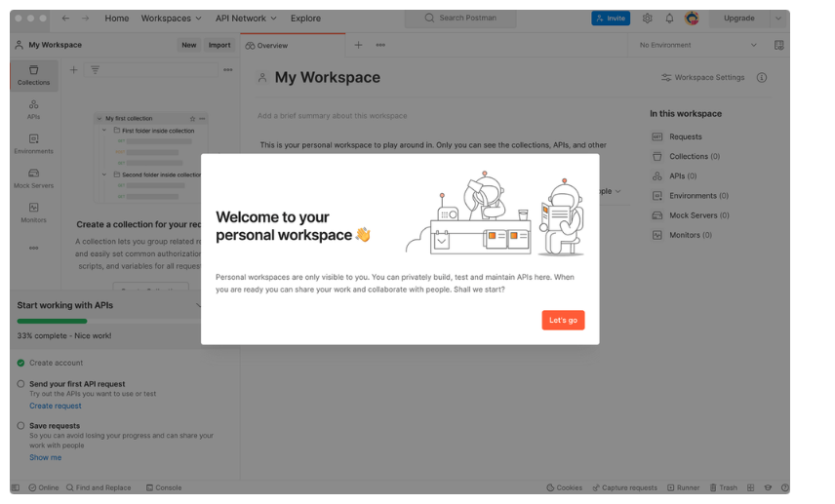This screenshot has width=835, height=504.
Task: Click the Upgrade button
Action: [x=739, y=19]
